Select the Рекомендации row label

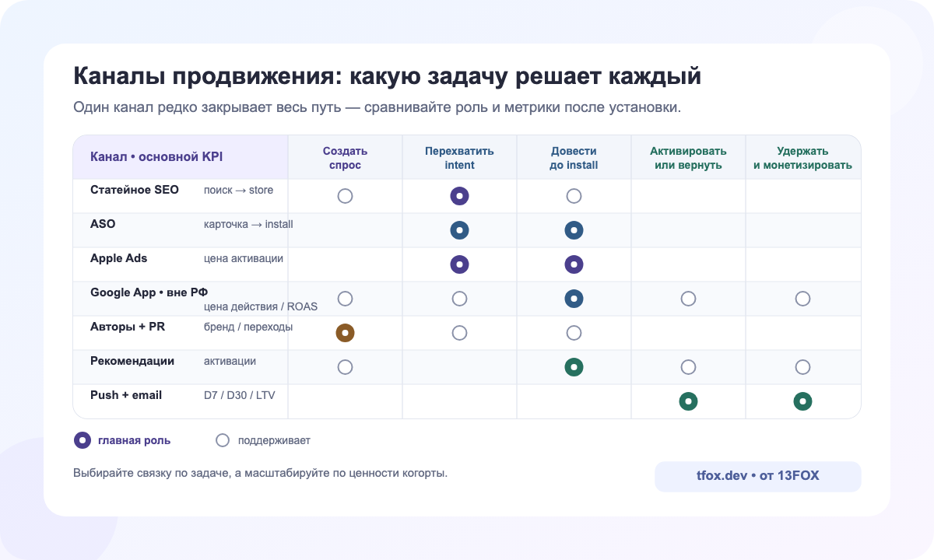point(132,361)
